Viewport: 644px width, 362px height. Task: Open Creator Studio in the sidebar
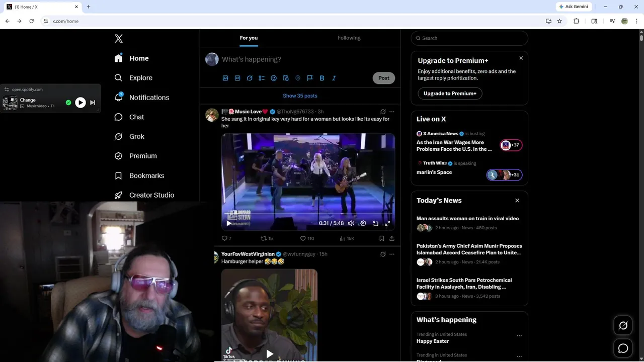coord(144,195)
